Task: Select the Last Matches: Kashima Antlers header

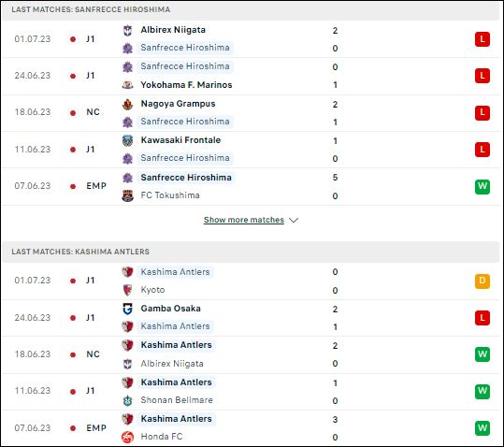Action: [x=80, y=252]
